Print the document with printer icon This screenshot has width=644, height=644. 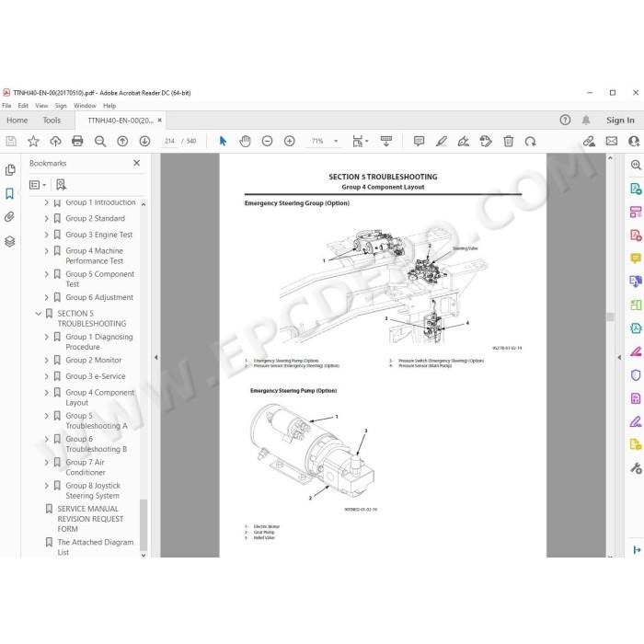(77, 142)
